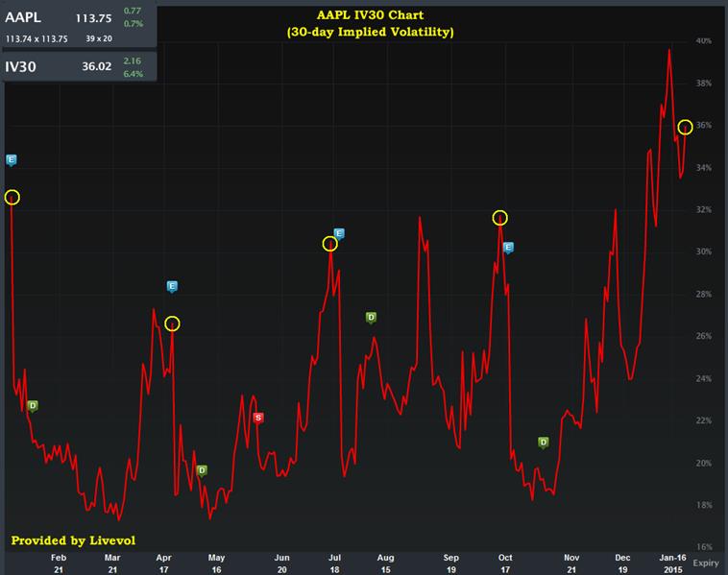Click the 36% y-axis label

(703, 126)
